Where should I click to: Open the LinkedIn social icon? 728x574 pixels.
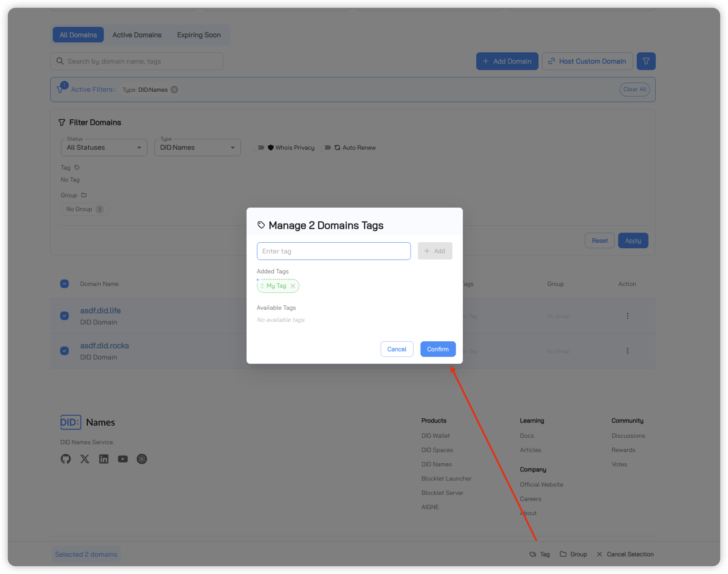(104, 459)
